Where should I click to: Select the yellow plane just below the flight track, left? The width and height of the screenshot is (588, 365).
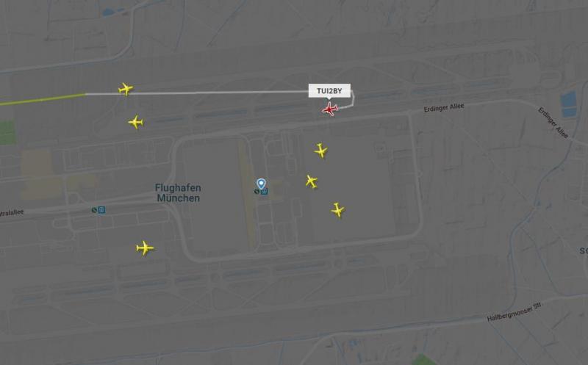tap(135, 122)
